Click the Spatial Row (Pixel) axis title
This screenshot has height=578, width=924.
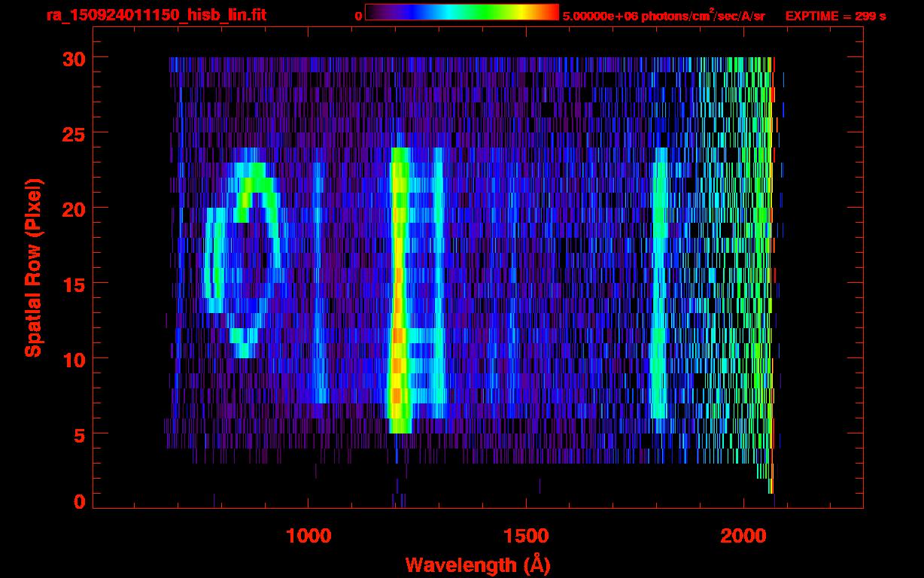32,267
